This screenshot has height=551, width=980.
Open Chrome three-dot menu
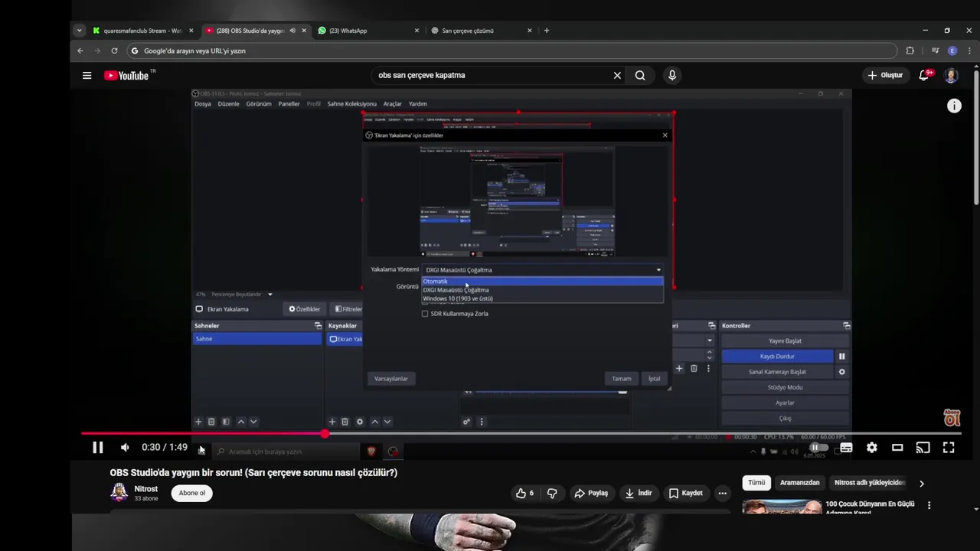point(969,51)
